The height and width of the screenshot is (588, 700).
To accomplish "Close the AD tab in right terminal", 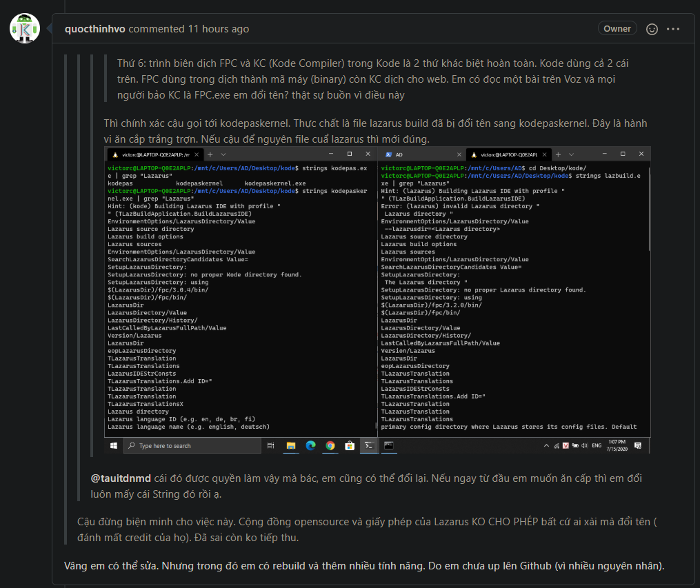I will [459, 155].
